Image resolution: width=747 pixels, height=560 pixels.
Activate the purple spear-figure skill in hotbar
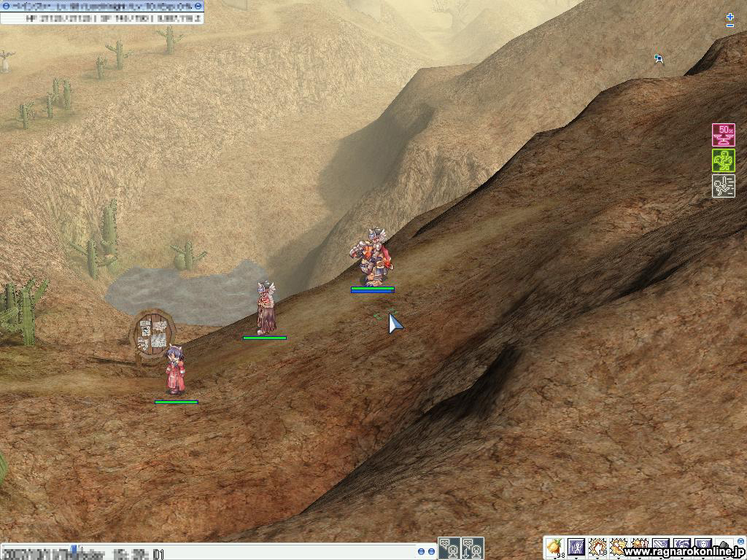576,547
